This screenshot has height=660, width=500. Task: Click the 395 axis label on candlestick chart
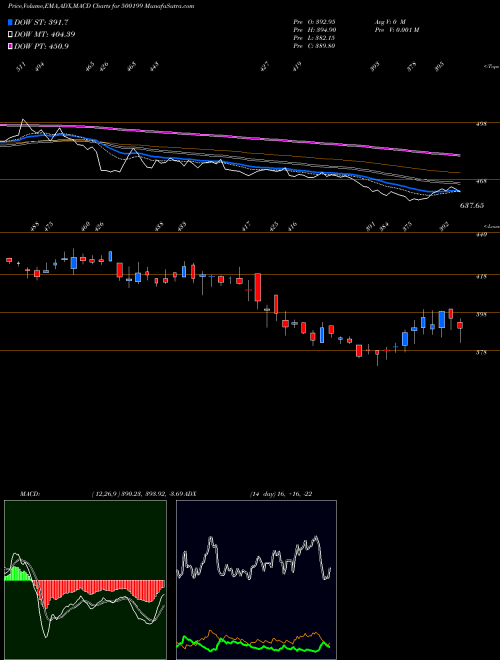(x=481, y=314)
